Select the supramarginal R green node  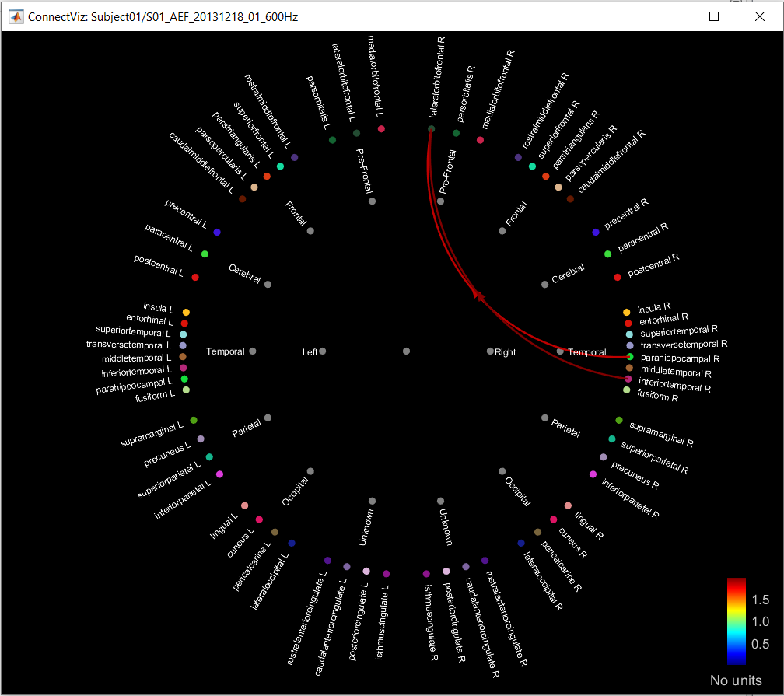coord(619,421)
